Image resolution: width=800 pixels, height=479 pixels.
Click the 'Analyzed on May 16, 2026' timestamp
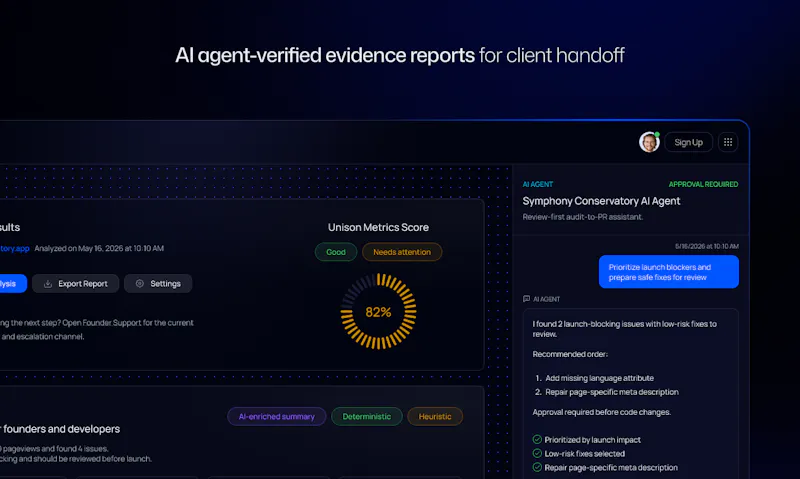[x=99, y=248]
